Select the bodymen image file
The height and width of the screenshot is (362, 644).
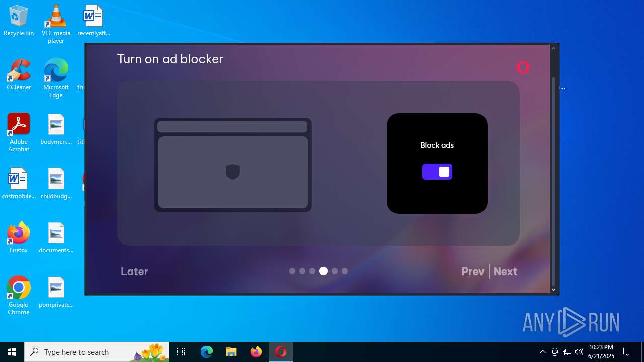pos(56,130)
